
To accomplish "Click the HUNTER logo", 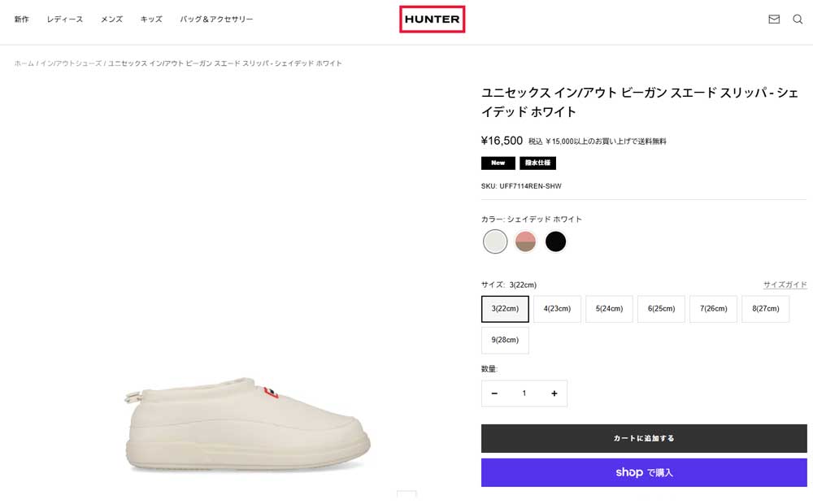I will click(x=432, y=20).
